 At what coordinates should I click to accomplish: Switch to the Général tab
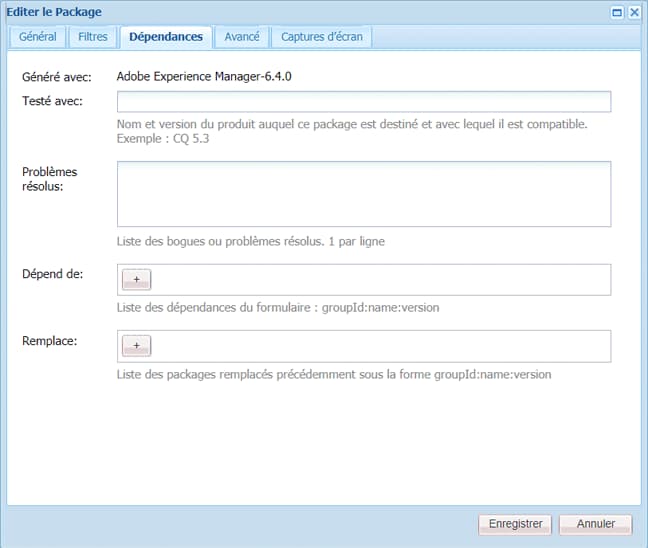point(38,37)
